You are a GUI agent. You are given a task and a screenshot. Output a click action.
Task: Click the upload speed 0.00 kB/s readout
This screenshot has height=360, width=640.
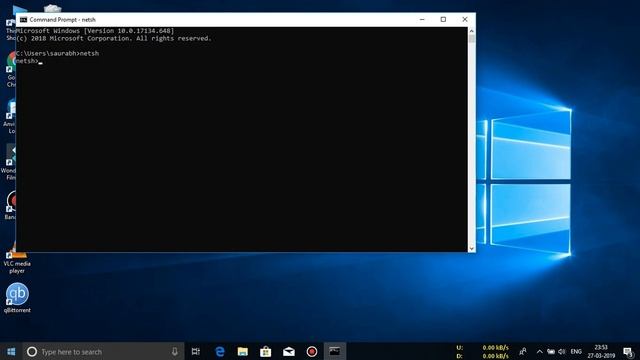tap(496, 347)
